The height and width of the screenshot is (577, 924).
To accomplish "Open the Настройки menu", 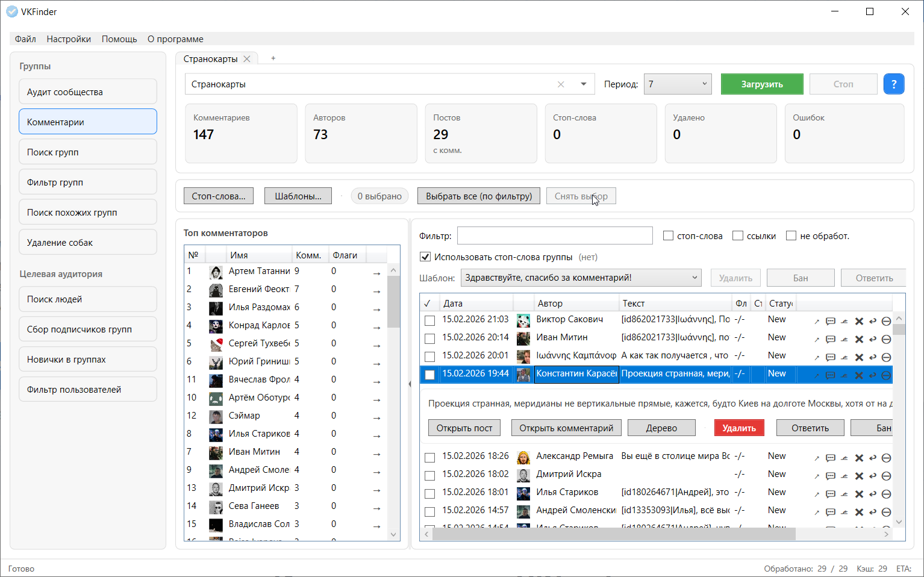I will [x=69, y=39].
